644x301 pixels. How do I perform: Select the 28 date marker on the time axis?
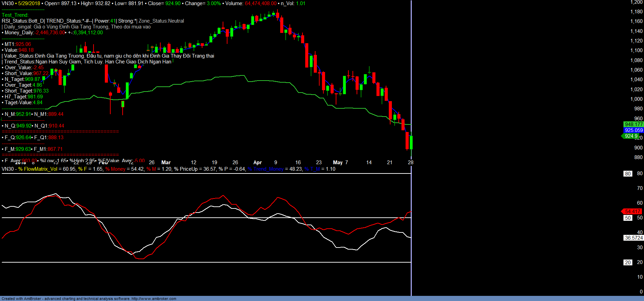(x=410, y=162)
